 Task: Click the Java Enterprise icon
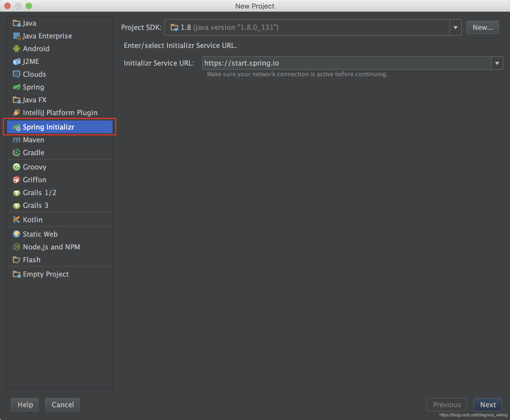pyautogui.click(x=17, y=36)
